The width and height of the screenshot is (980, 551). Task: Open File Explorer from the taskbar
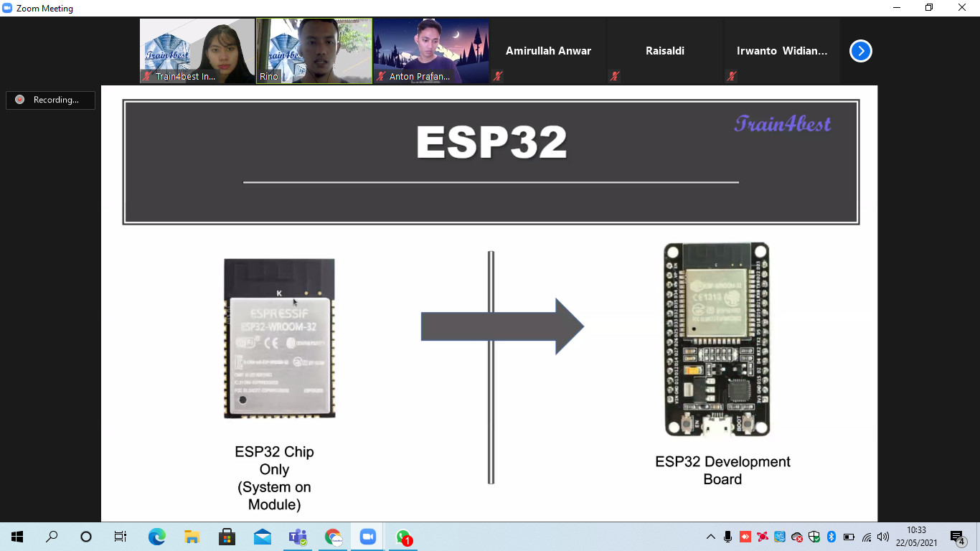point(192,537)
